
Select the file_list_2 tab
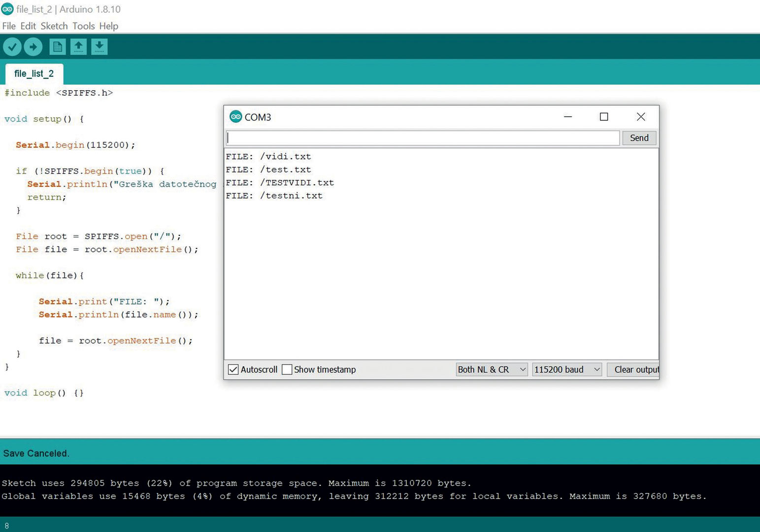pos(34,74)
